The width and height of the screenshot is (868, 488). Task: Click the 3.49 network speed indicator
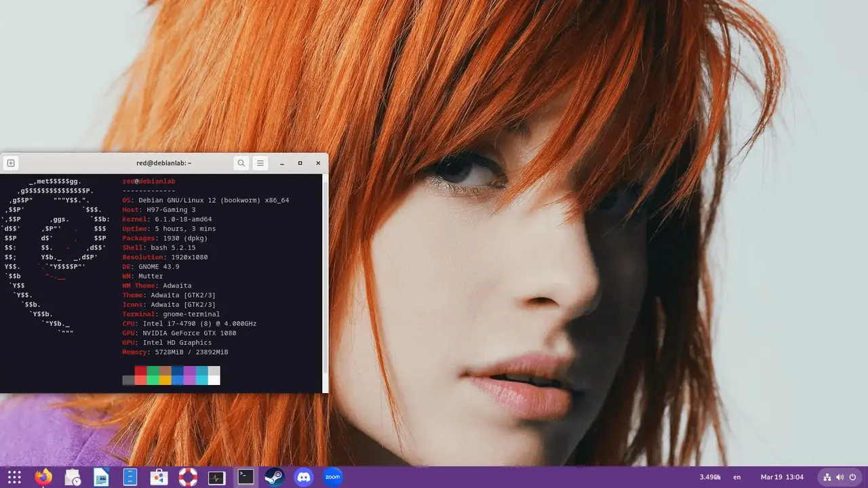pos(710,477)
